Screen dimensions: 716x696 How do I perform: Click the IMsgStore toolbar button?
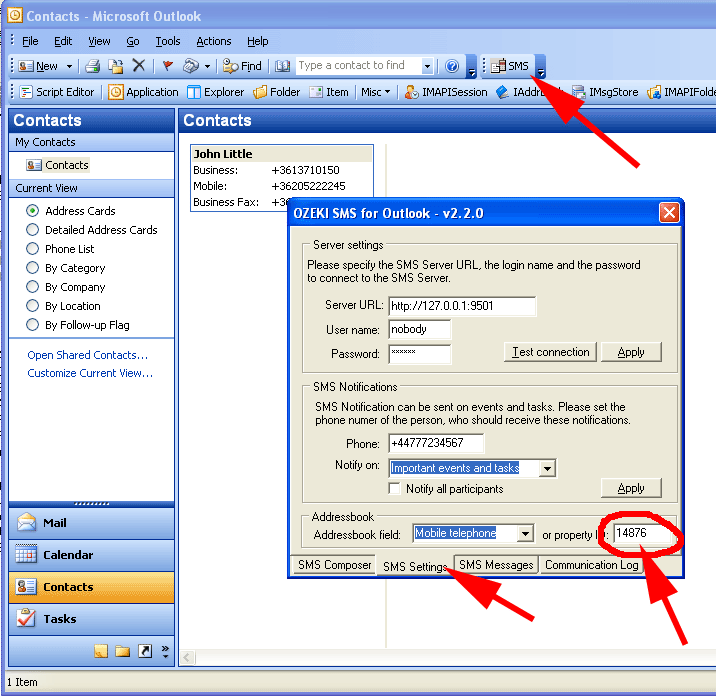click(x=605, y=92)
